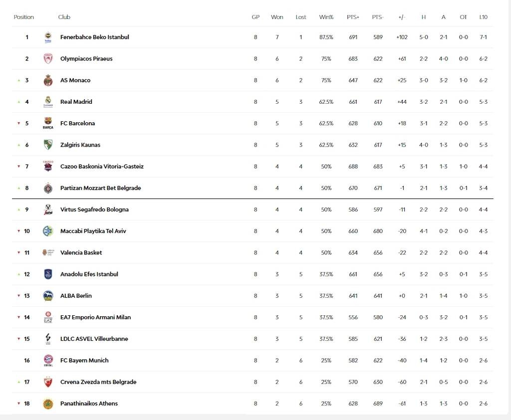511x420 pixels.
Task: Click the Olympiacos Piraeus club logo
Action: point(48,58)
